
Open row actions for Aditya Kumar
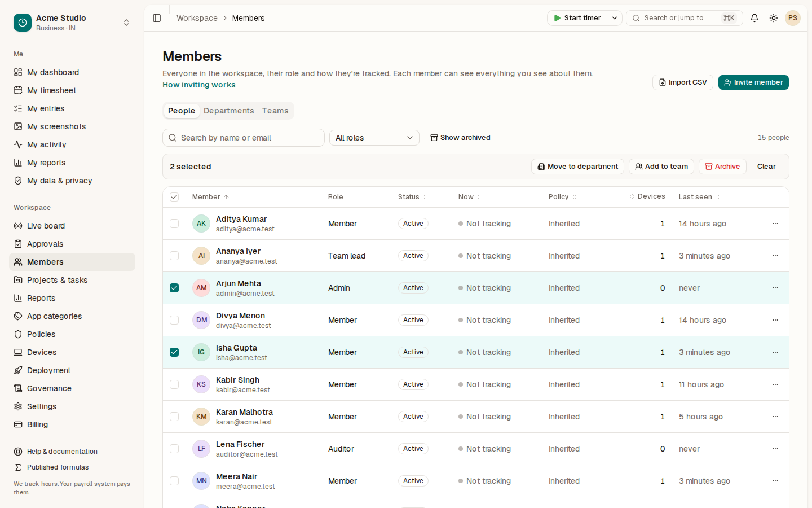coord(775,224)
